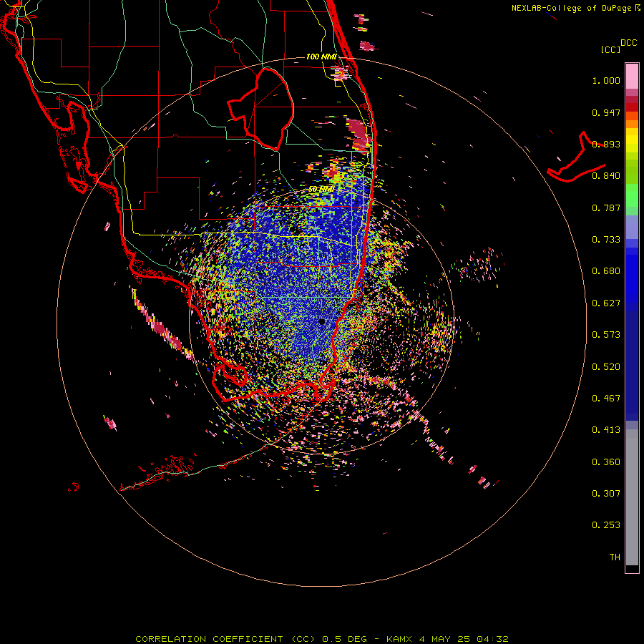Pick the 0.840 scale label
Screen dimensions: 644x644
pyautogui.click(x=606, y=176)
